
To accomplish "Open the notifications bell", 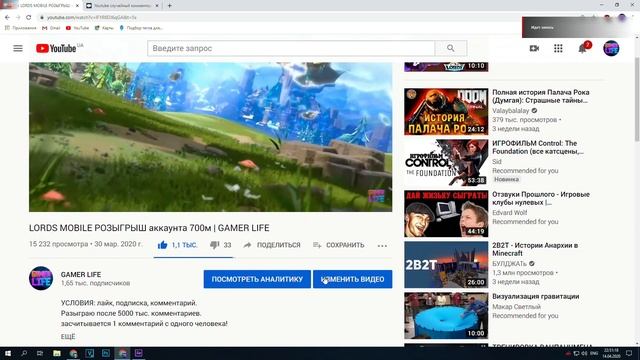I will click(582, 48).
